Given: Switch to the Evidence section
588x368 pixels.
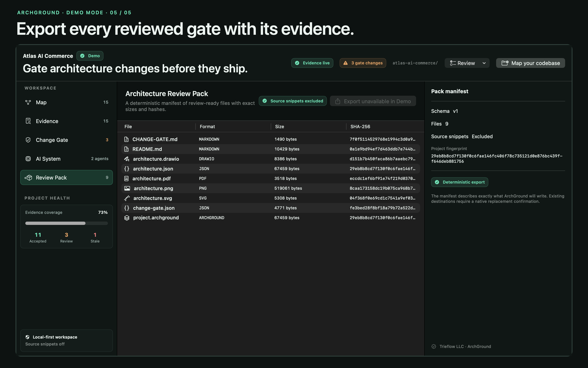Looking at the screenshot, I should pos(67,121).
